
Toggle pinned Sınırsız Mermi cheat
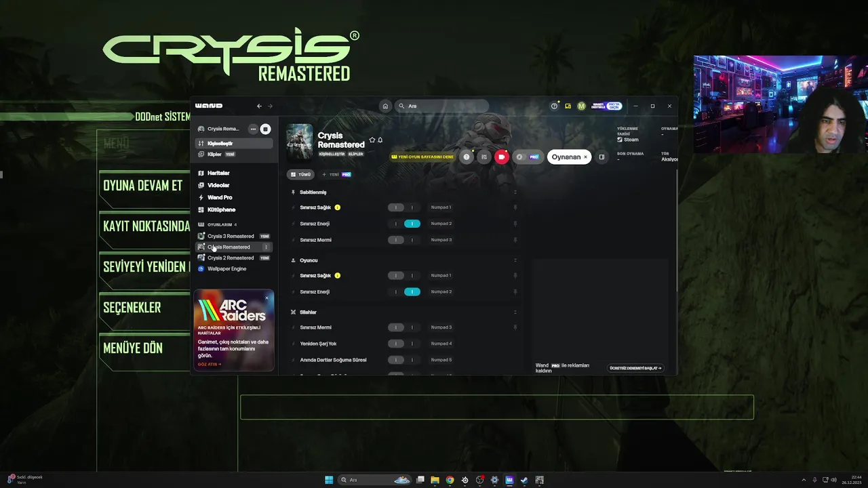click(x=404, y=240)
